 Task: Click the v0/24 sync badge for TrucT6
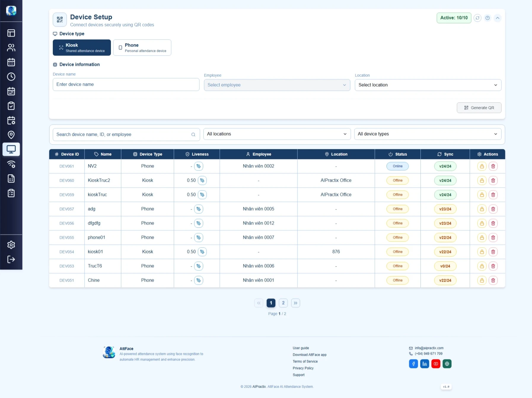click(x=445, y=266)
